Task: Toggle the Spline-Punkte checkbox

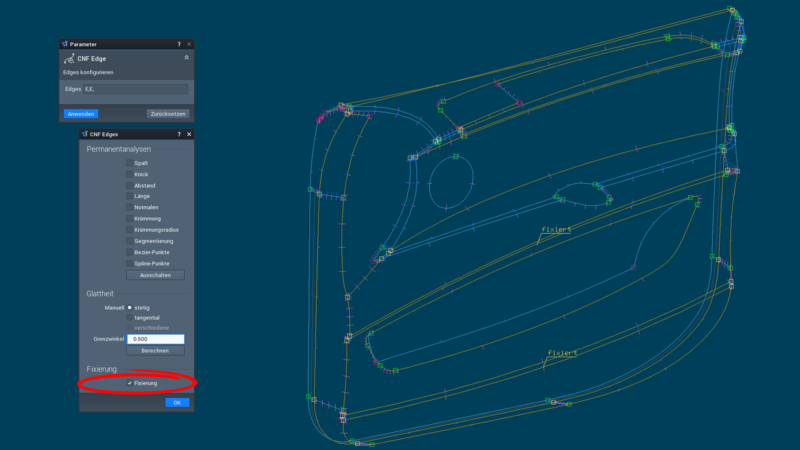Action: coord(129,263)
